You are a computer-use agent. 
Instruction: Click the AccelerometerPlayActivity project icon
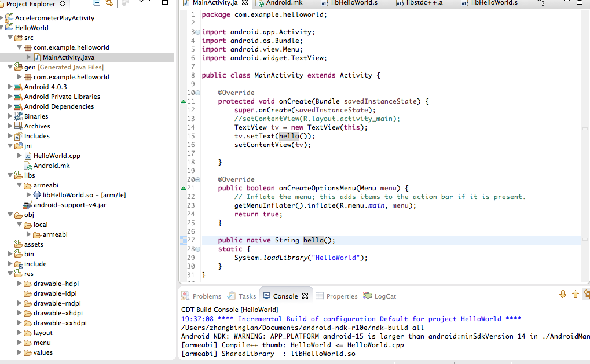click(9, 17)
